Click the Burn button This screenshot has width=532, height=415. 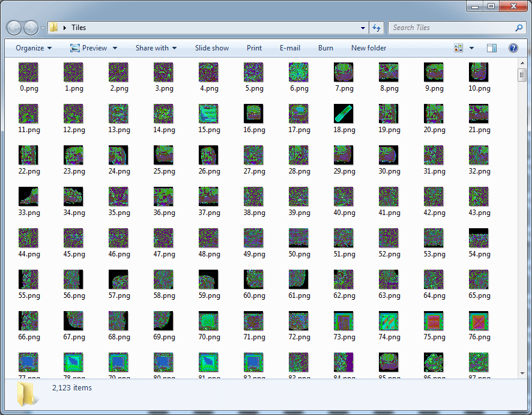(325, 48)
